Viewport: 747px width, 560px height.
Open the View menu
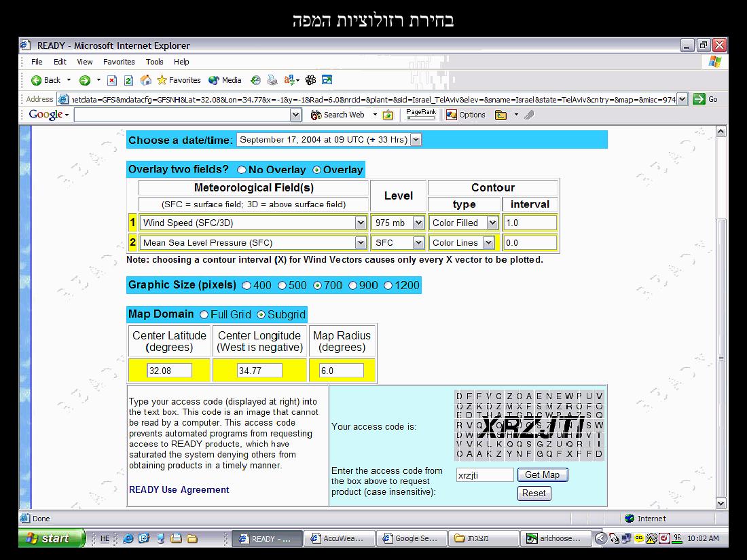(x=85, y=62)
